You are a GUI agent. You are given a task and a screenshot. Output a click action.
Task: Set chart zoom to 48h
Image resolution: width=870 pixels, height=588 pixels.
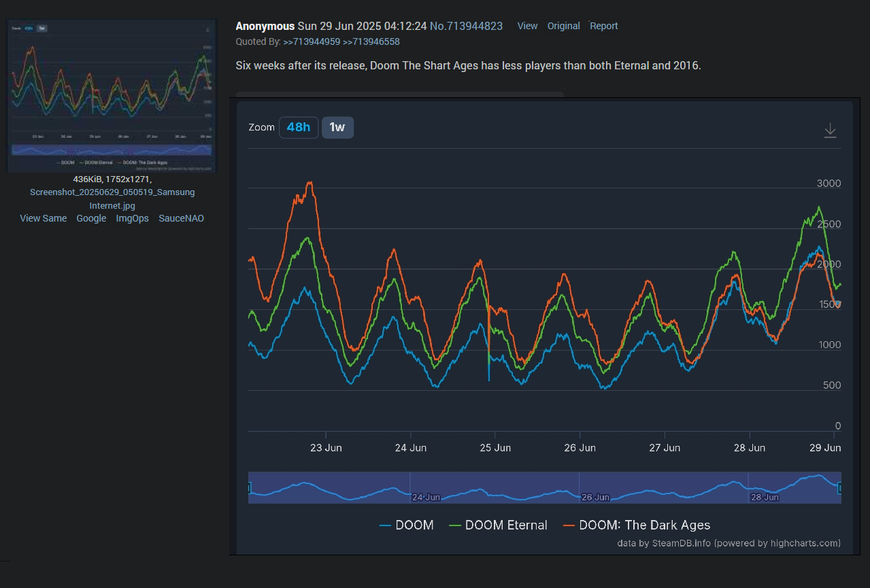pyautogui.click(x=299, y=127)
